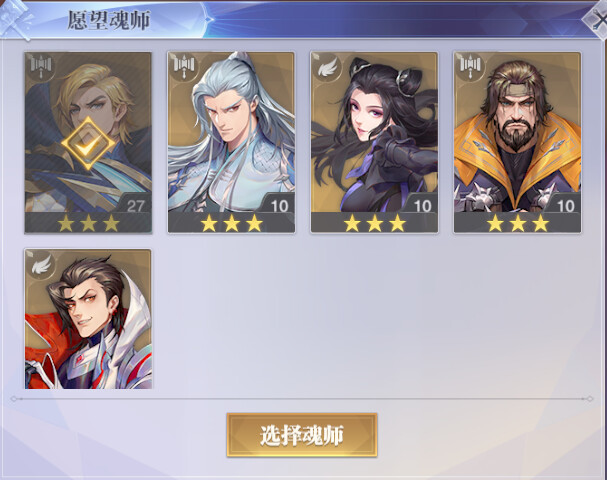Click the attack-type icon on bearded hero card
This screenshot has height=480, width=607.
coord(470,67)
